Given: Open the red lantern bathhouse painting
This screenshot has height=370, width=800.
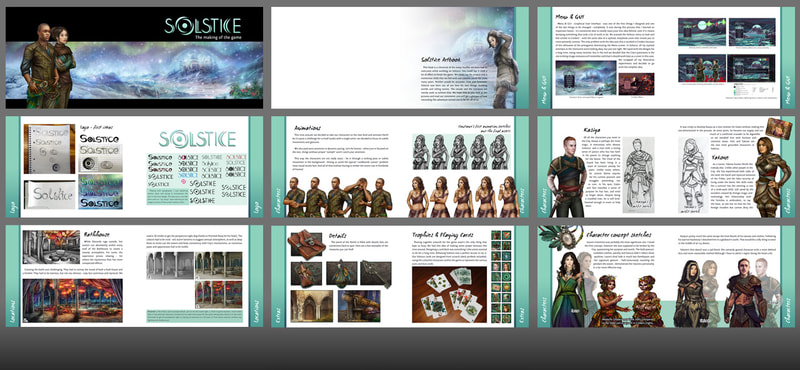Looking at the screenshot, I should [x=71, y=301].
